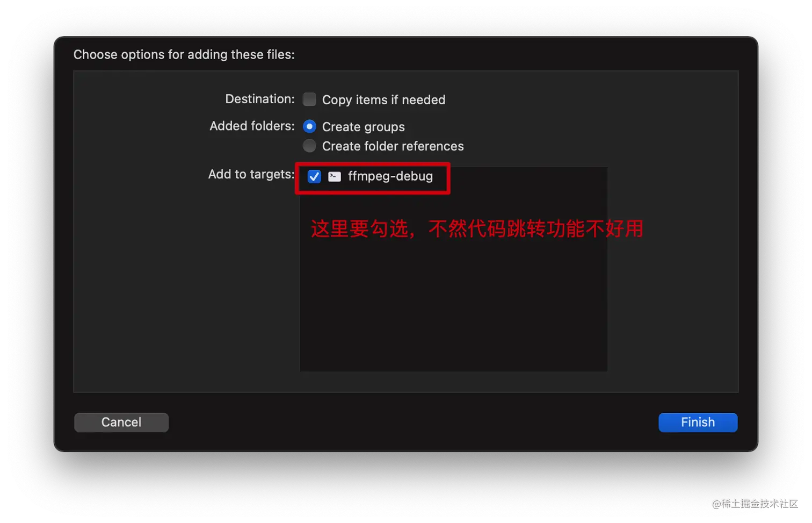Click the Copy items if needed label
812x523 pixels.
[x=383, y=100]
